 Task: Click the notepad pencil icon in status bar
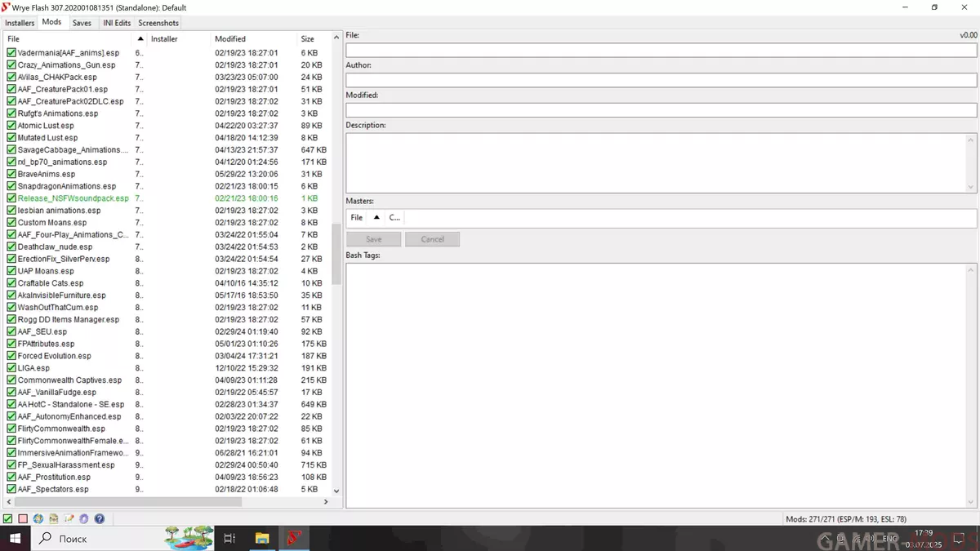point(69,518)
